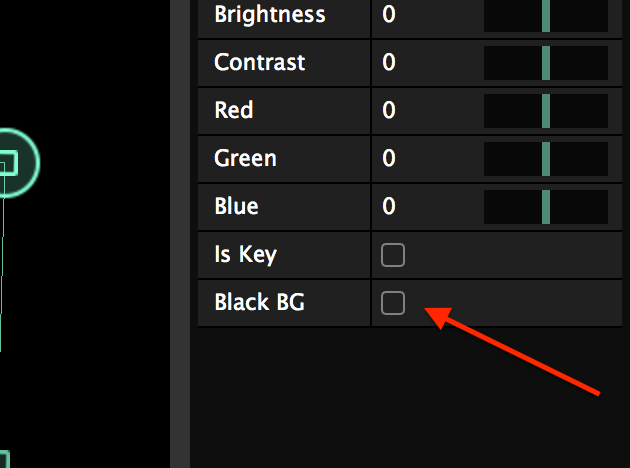Click the Brightness slider handle
Screen dimensions: 630x468
(x=546, y=16)
